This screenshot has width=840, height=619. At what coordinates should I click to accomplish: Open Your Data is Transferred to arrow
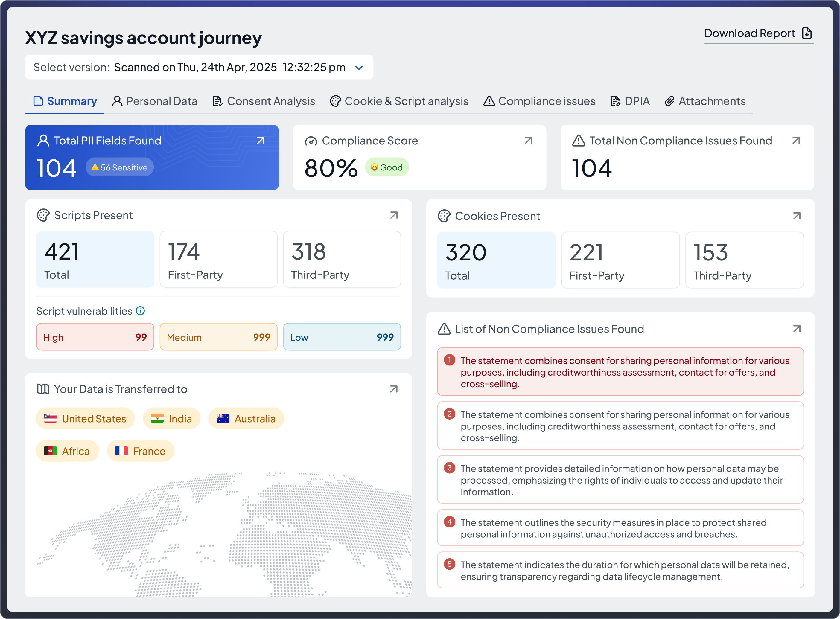tap(394, 389)
